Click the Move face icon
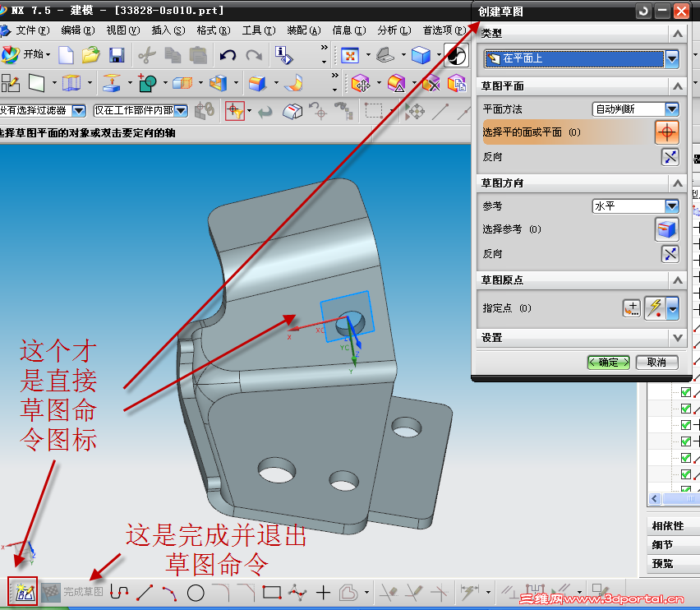 (361, 83)
